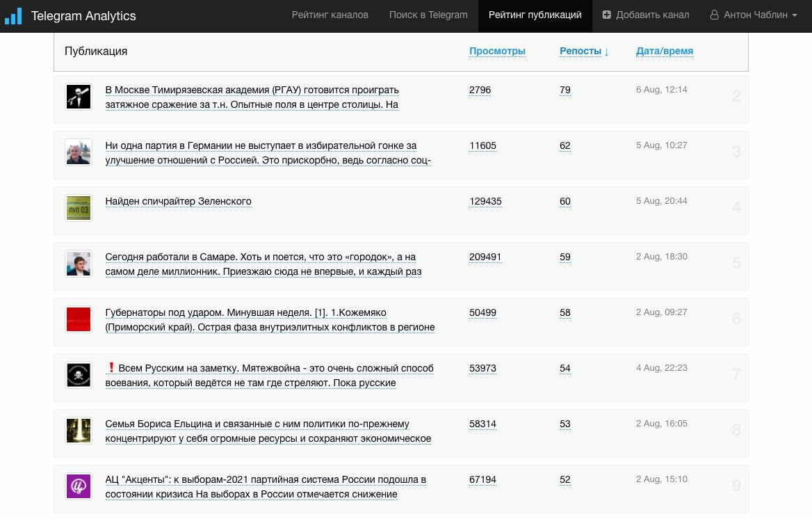
Task: Open the skull emblem channel avatar
Action: [79, 375]
